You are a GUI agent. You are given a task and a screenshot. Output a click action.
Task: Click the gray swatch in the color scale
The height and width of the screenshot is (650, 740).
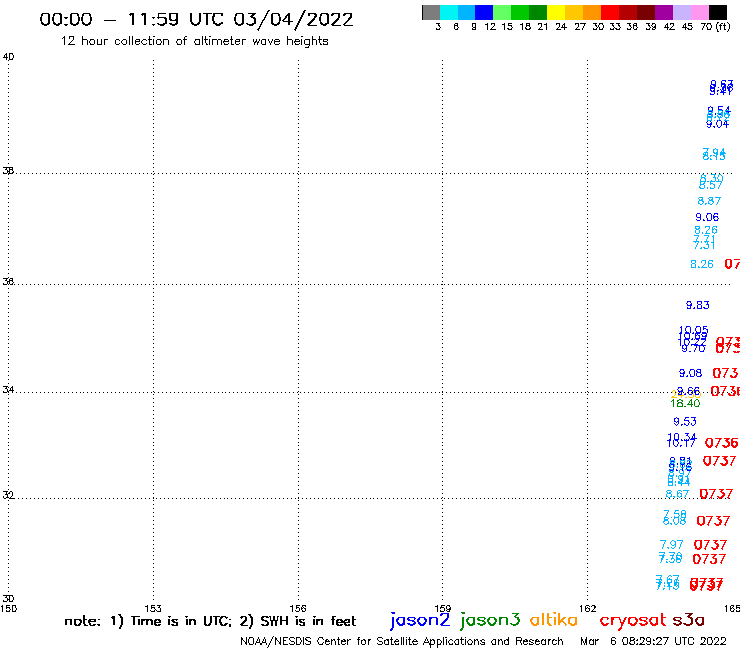point(431,12)
